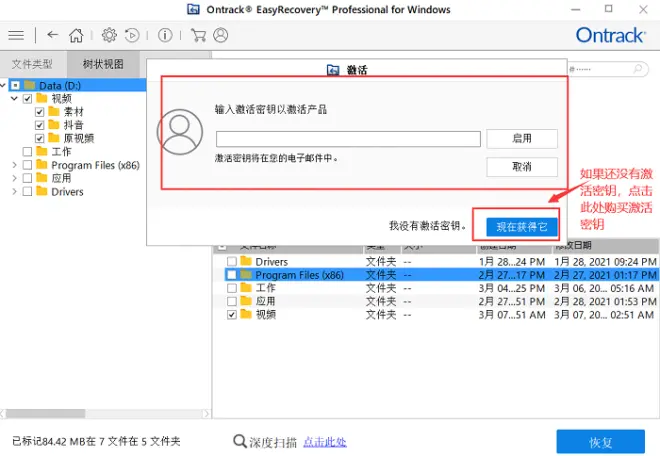
Task: Click the search magnifier icon in the search box
Action: coord(638,68)
